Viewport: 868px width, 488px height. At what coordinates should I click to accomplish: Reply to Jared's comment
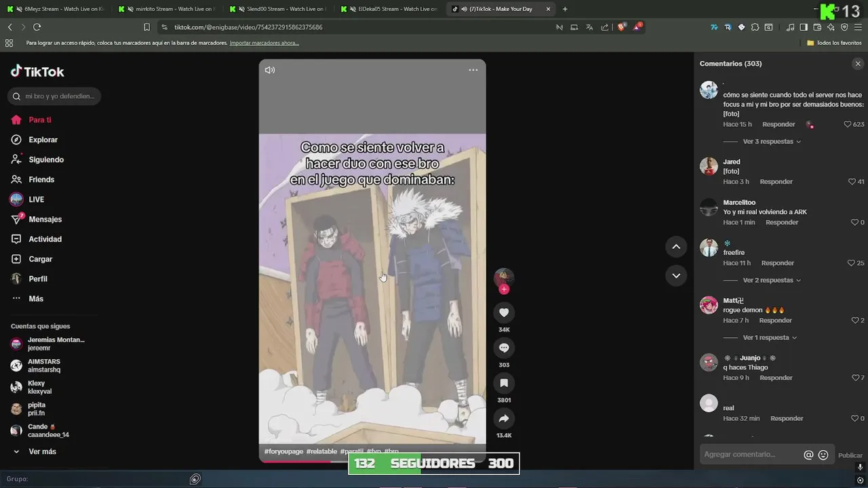[x=776, y=182]
